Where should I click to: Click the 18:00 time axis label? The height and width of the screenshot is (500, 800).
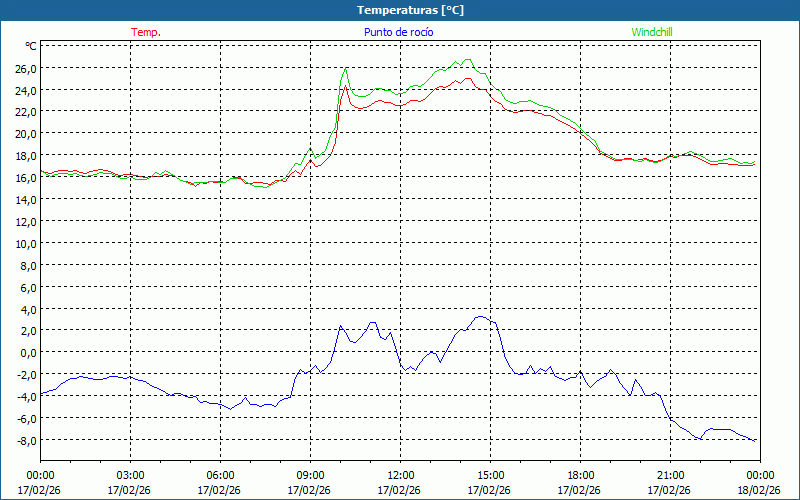coord(580,475)
